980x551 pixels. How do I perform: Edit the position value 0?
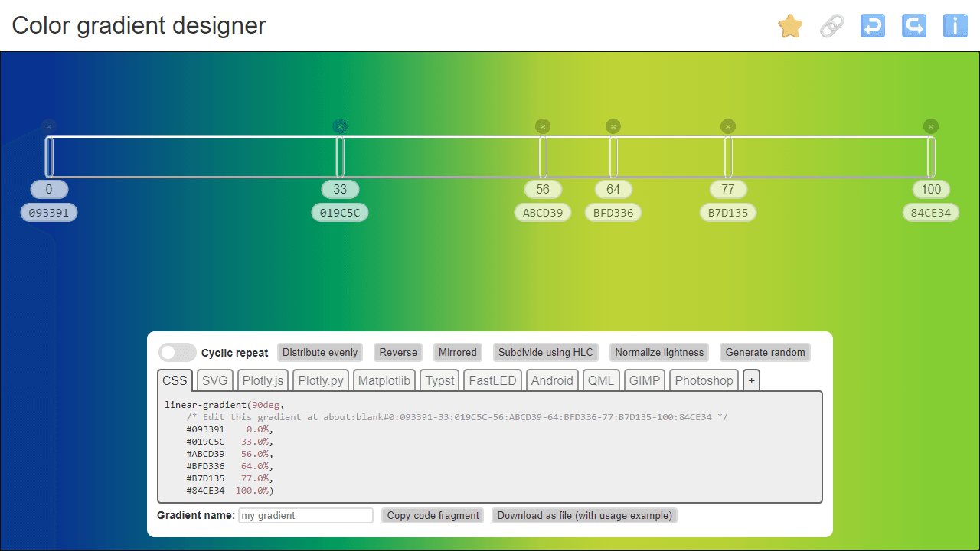[x=49, y=189]
